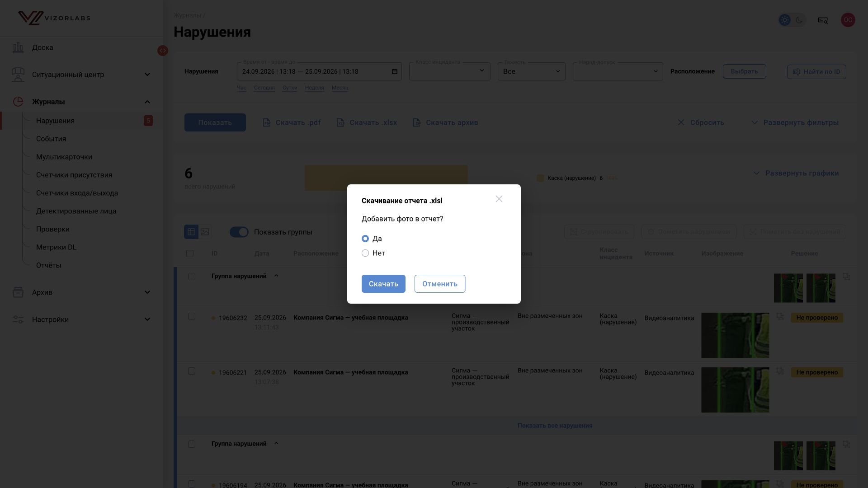Viewport: 868px width, 488px height.
Task: Click the Показать button
Action: tap(215, 122)
